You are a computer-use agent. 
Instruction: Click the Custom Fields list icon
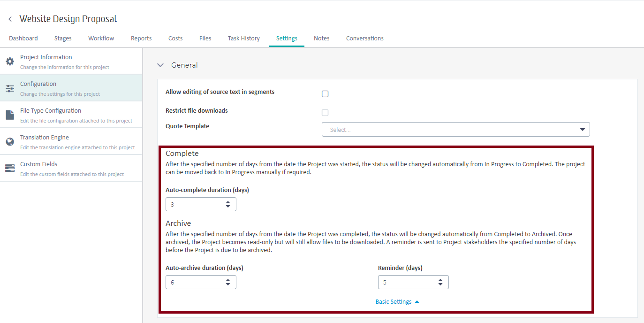click(x=10, y=168)
